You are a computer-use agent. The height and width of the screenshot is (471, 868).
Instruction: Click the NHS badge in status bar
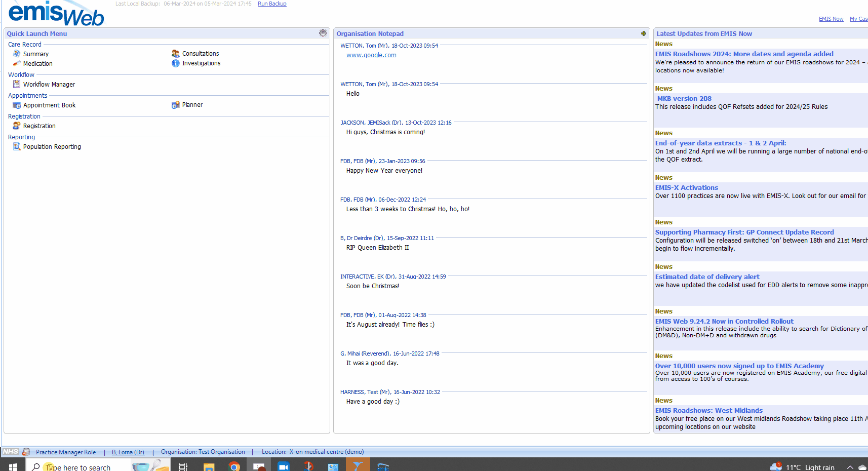click(11, 452)
